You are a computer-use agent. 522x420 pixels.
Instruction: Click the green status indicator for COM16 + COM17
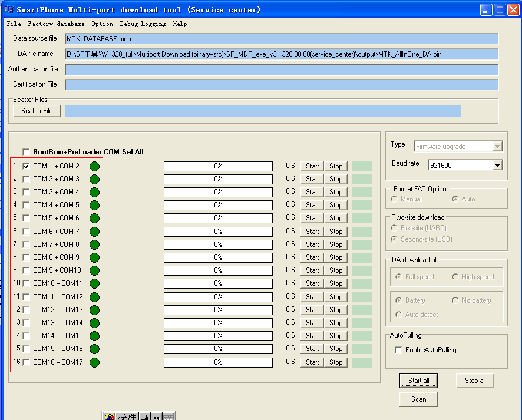[x=94, y=362]
